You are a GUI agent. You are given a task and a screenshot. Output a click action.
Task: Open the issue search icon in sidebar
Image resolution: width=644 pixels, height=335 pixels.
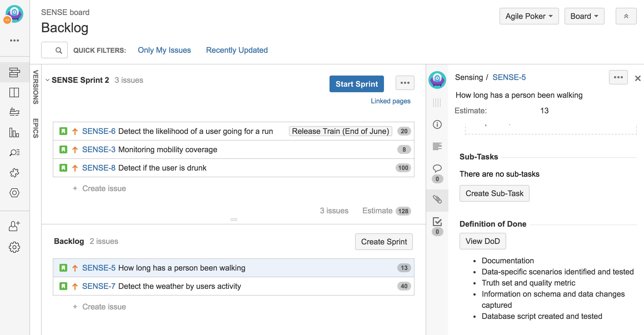click(x=14, y=152)
